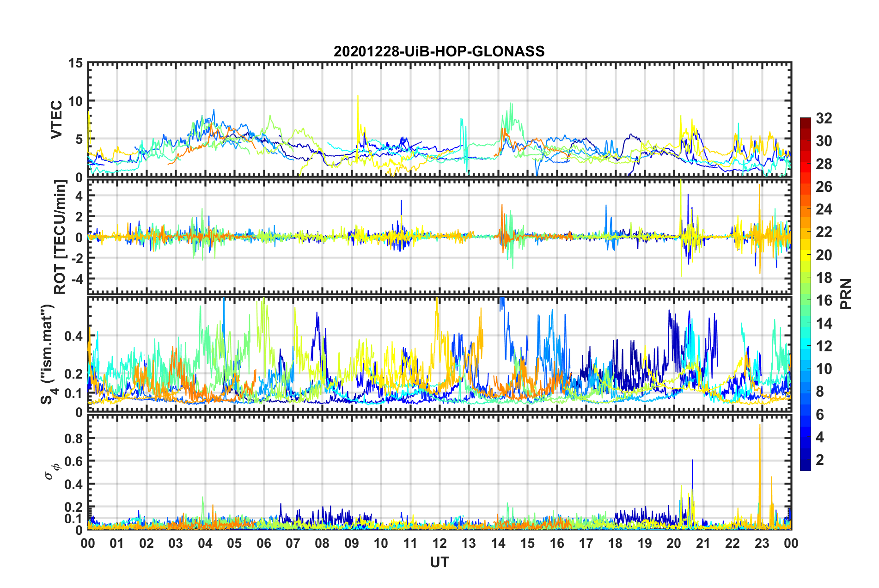This screenshot has height=588, width=879.
Task: Click x-axis tick label 02
Action: (x=146, y=543)
